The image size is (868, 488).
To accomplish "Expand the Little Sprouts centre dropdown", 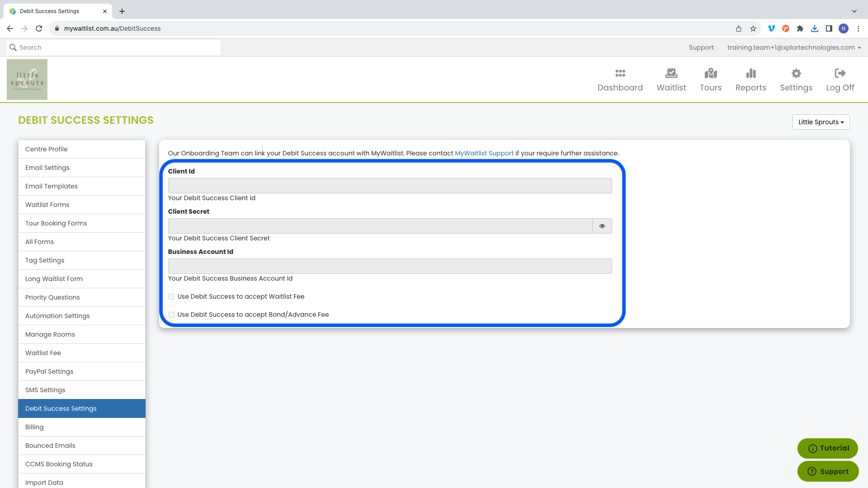I will click(821, 122).
